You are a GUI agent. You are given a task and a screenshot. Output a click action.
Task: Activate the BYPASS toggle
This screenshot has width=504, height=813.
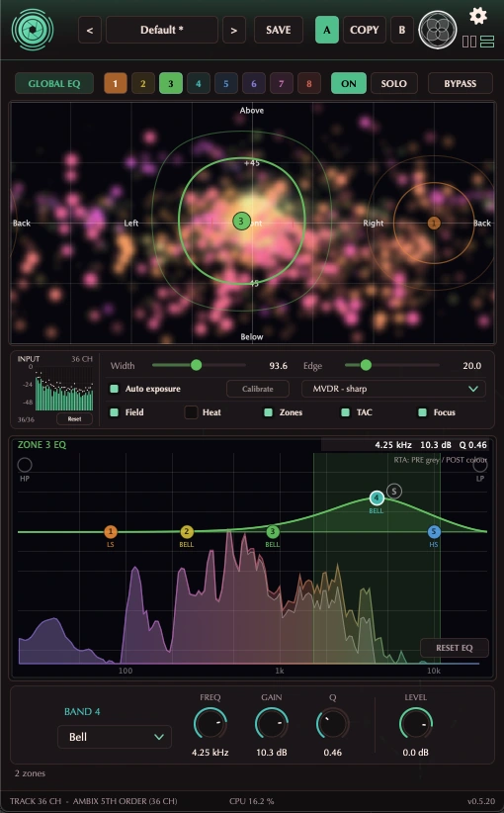(460, 83)
